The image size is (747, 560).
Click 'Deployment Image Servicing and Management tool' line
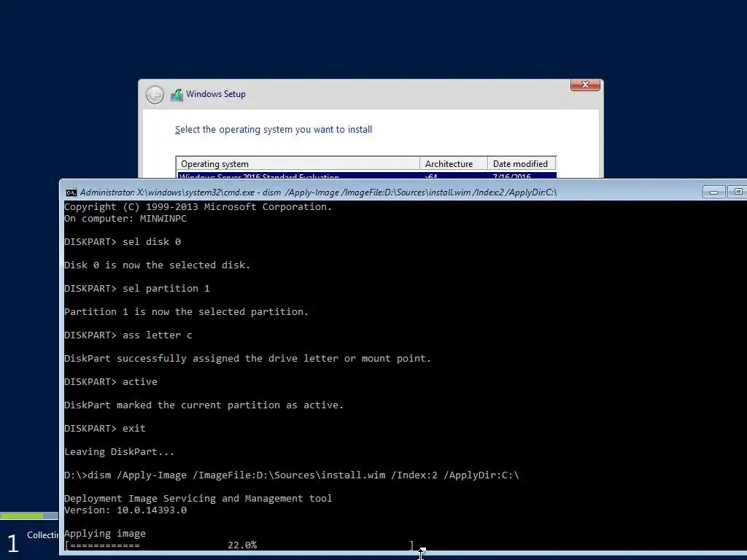pos(198,499)
